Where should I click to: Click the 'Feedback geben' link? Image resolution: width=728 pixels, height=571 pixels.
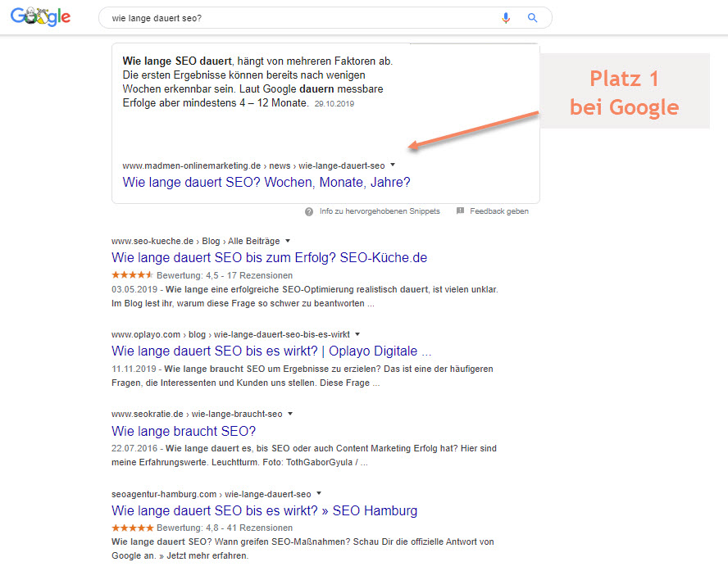click(x=499, y=211)
